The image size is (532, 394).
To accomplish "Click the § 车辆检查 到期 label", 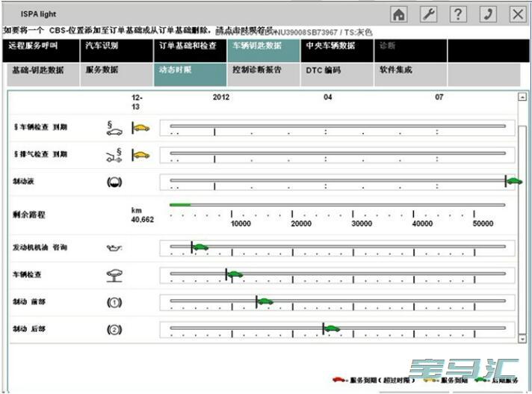I will (x=40, y=127).
